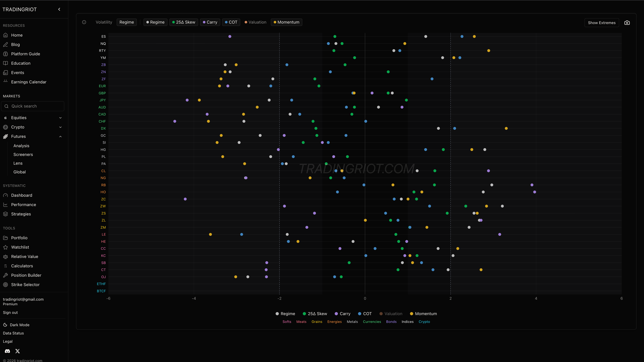This screenshot has height=362, width=644.
Task: Filter by Currencies category label
Action: [372, 322]
